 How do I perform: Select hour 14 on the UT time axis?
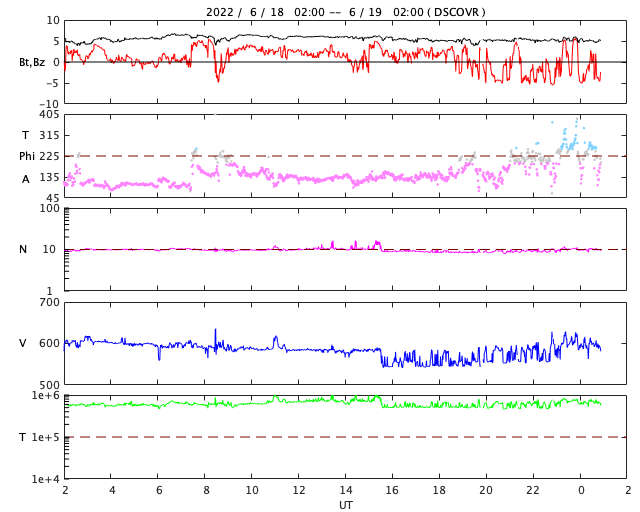coord(345,491)
